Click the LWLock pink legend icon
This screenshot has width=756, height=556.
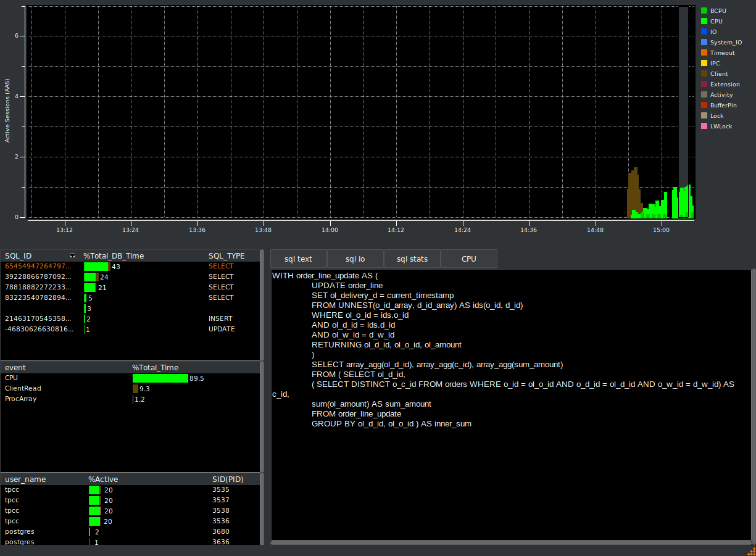coord(704,127)
